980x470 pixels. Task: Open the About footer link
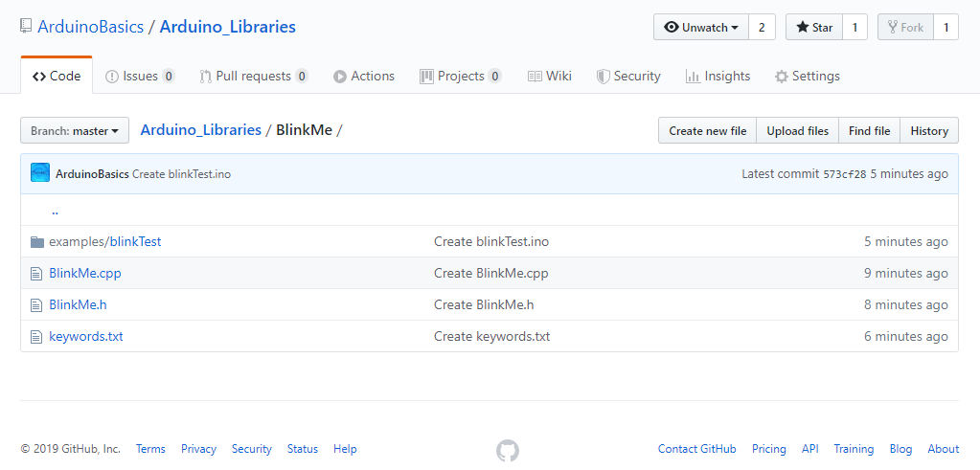(944, 449)
